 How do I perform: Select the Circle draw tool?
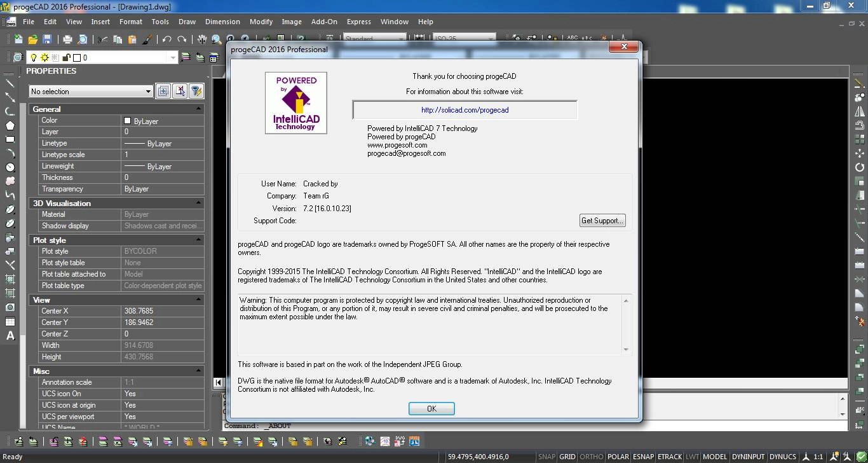[10, 167]
